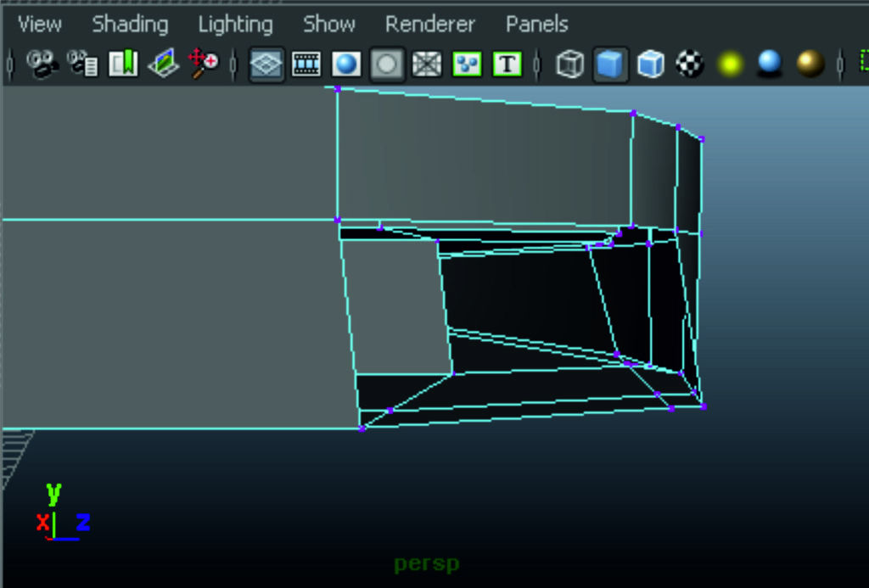Collapse toolbar grip left of Select Camera icon
The height and width of the screenshot is (588, 869).
click(x=10, y=64)
